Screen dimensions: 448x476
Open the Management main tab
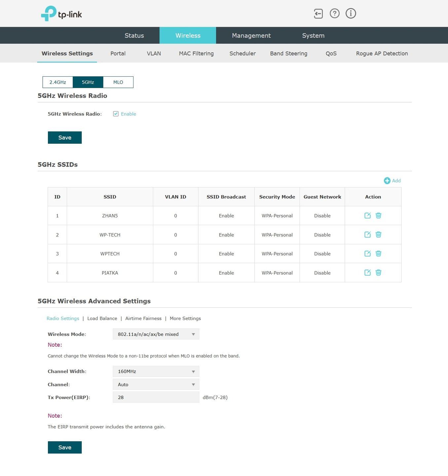[251, 35]
